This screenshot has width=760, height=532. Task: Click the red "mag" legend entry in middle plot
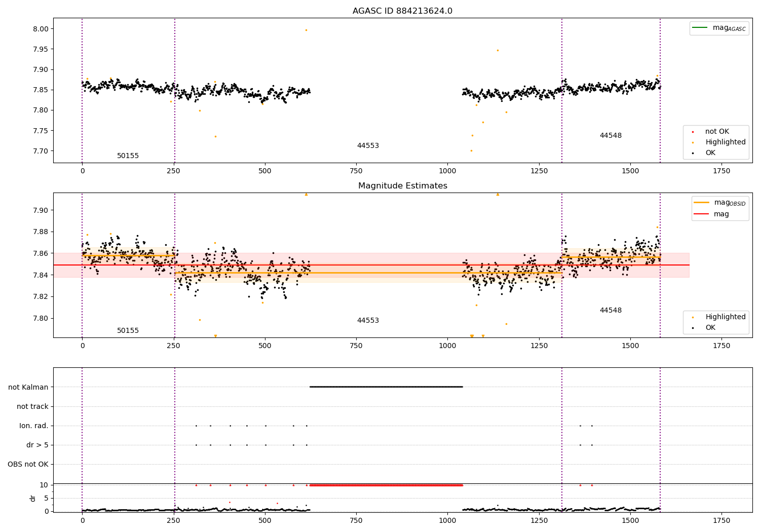[712, 214]
